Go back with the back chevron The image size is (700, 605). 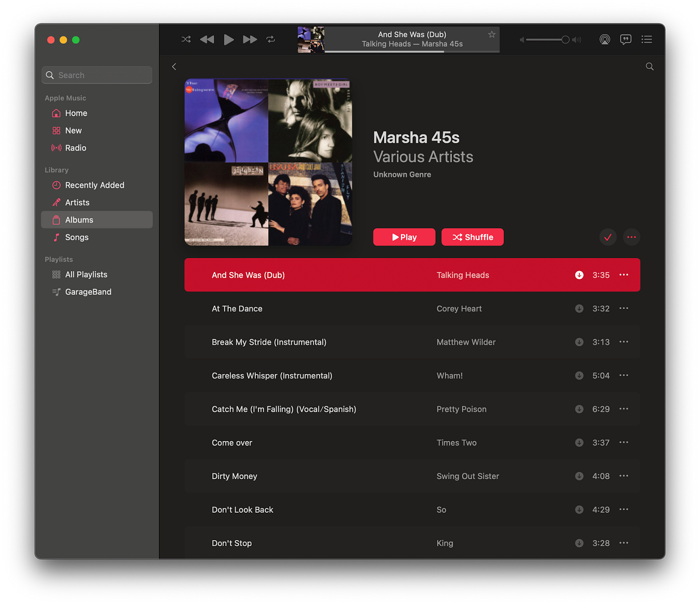pyautogui.click(x=174, y=66)
